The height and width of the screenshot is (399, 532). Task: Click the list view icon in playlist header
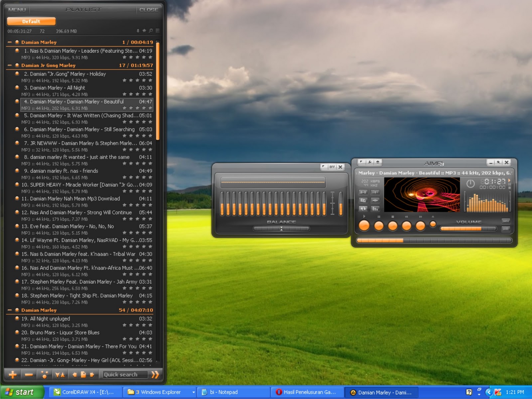158,31
